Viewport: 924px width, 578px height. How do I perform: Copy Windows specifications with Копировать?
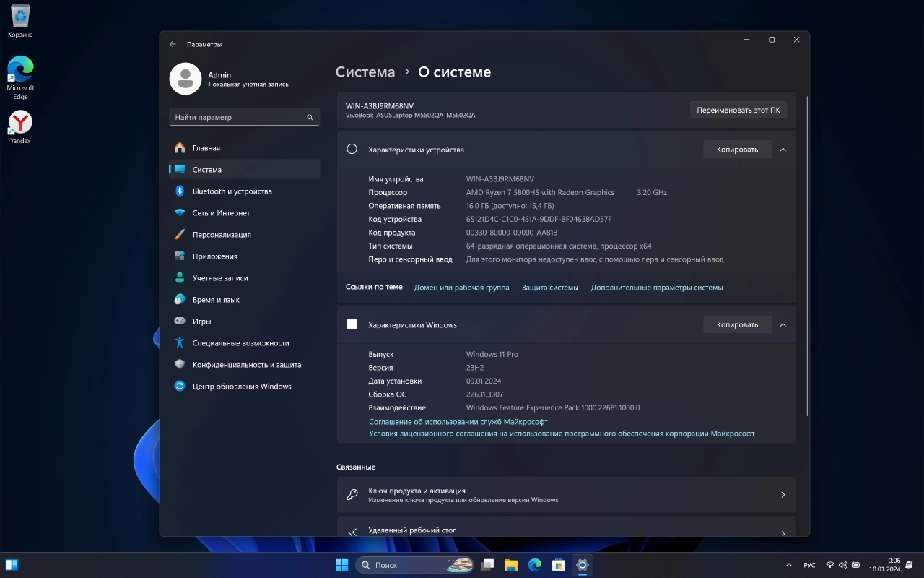tap(737, 324)
